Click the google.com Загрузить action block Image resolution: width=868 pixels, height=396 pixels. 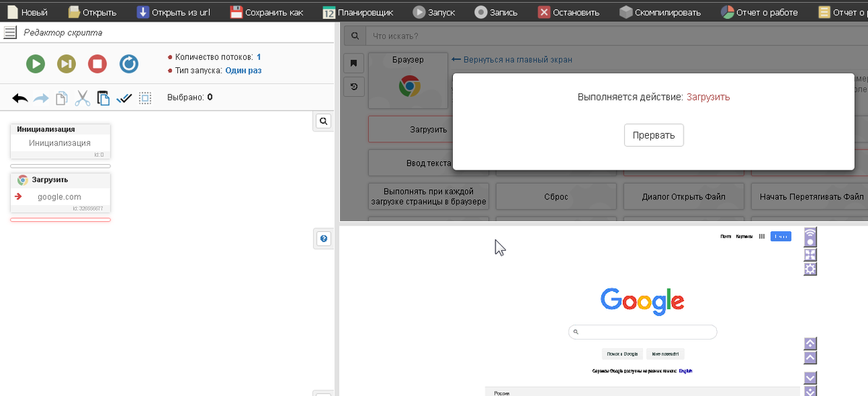click(x=60, y=192)
